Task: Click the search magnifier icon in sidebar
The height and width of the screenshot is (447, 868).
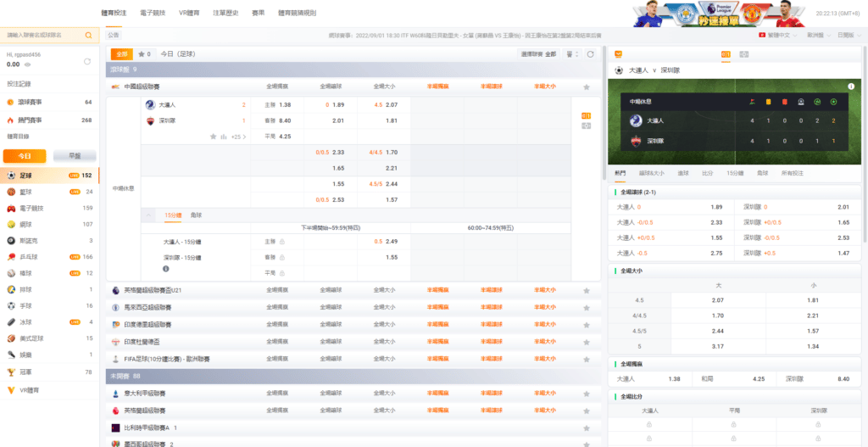Action: click(88, 36)
